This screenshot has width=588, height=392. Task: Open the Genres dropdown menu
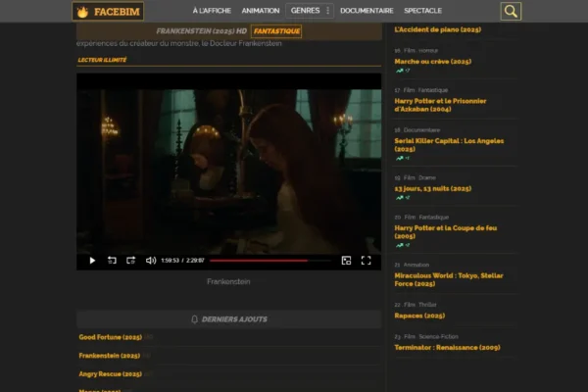pos(304,11)
